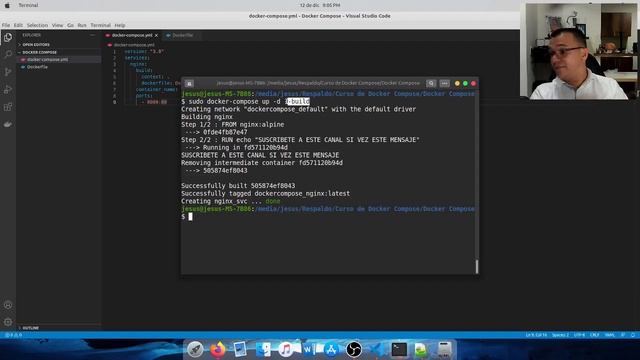This screenshot has width=640, height=360.
Task: Click the terminal window scrollbar
Action: (x=476, y=267)
